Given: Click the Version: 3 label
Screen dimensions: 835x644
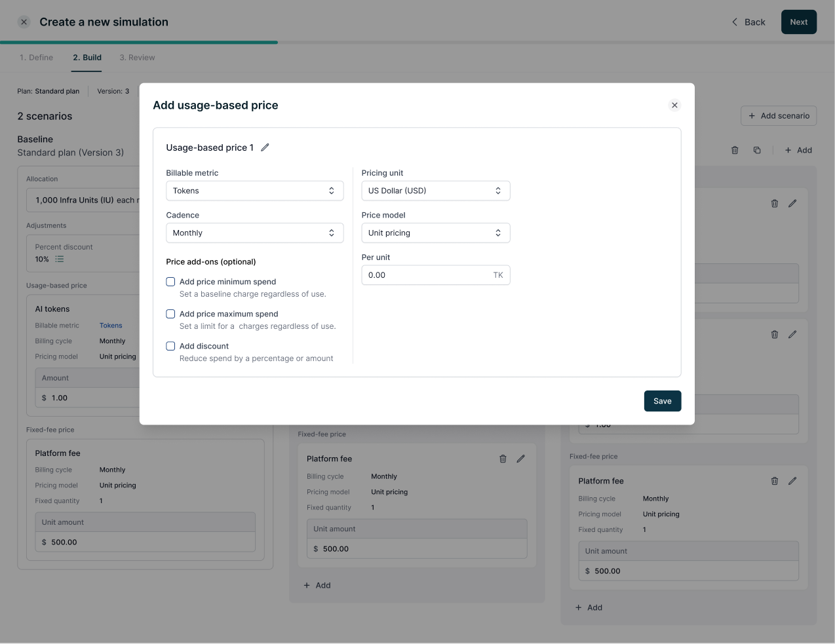Looking at the screenshot, I should coord(113,92).
